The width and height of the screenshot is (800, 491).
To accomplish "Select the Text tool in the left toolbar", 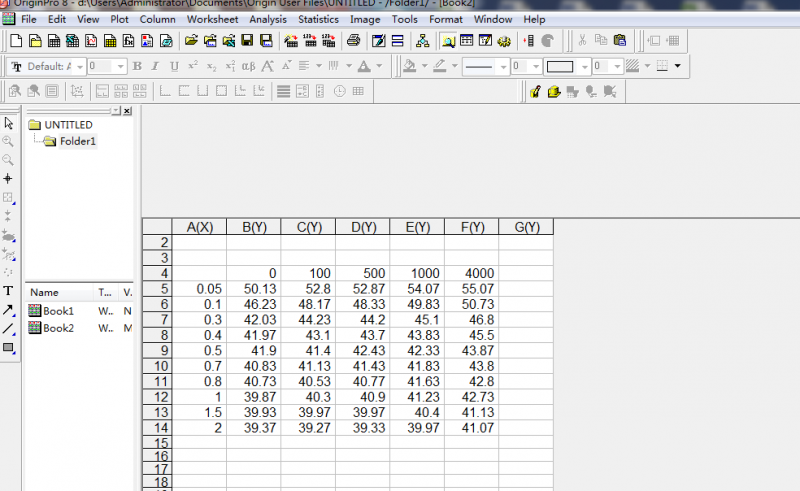I will click(8, 291).
